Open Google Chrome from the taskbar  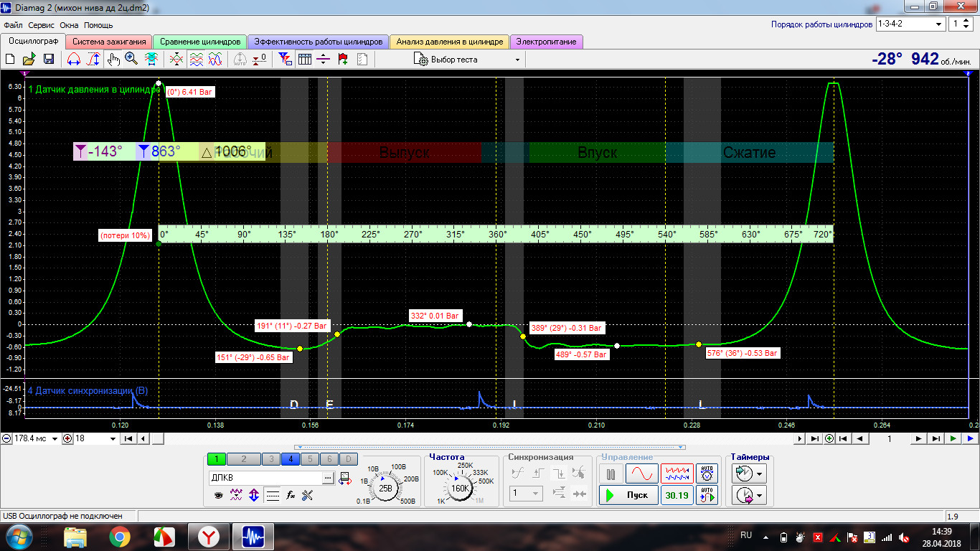pyautogui.click(x=120, y=536)
